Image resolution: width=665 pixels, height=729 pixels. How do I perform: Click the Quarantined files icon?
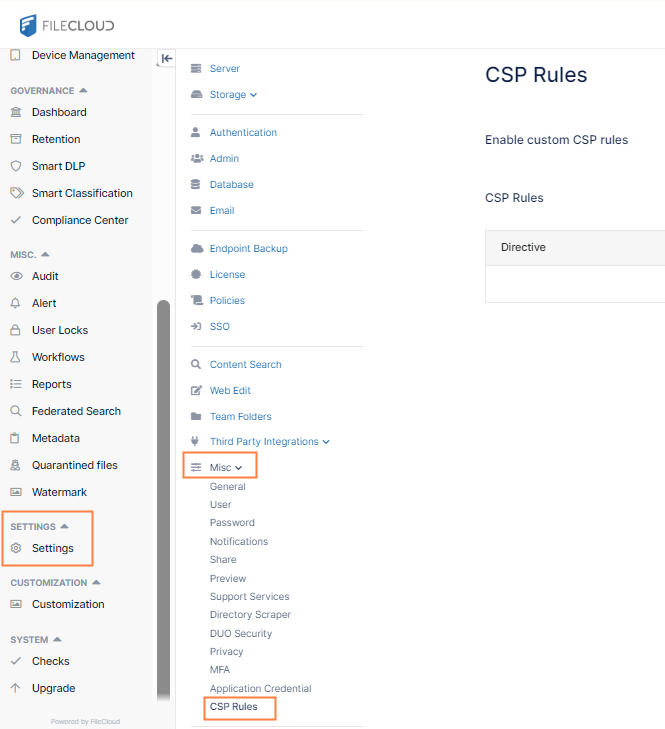(x=15, y=465)
